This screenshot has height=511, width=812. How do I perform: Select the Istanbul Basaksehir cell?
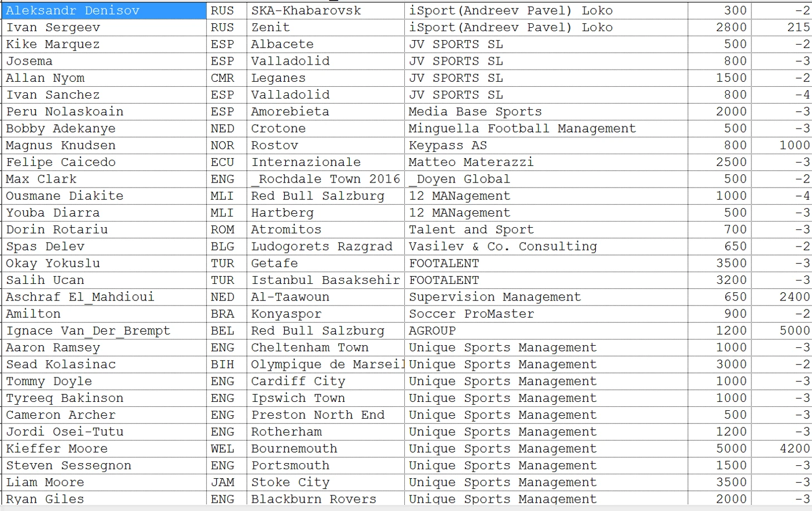325,280
